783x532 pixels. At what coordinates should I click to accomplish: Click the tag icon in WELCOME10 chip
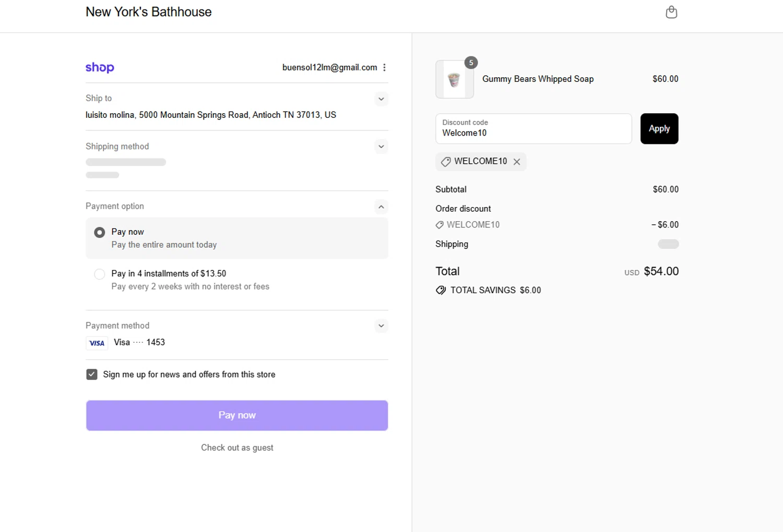click(x=446, y=162)
